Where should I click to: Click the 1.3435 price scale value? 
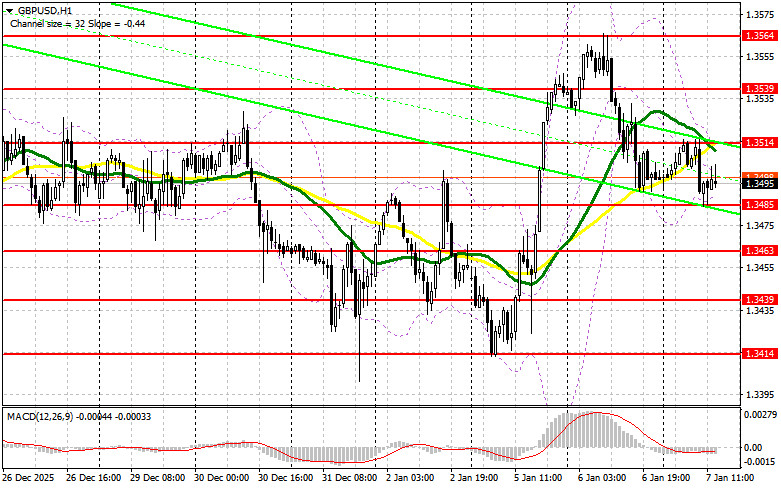[x=760, y=311]
